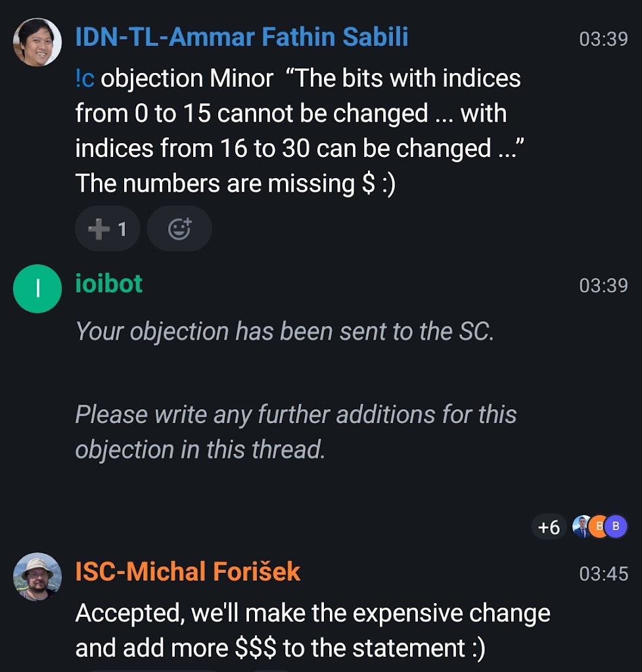
Task: Click the "Please write any further additions" text
Action: (296, 432)
